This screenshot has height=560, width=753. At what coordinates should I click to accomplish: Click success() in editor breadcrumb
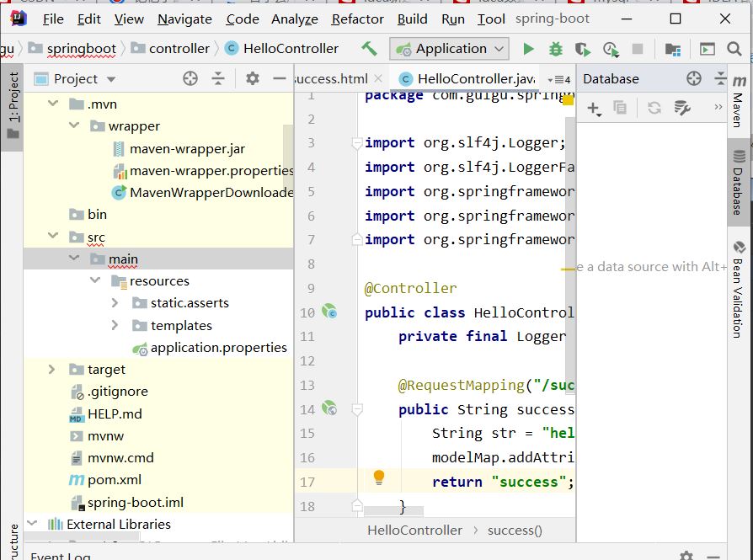[x=515, y=531]
